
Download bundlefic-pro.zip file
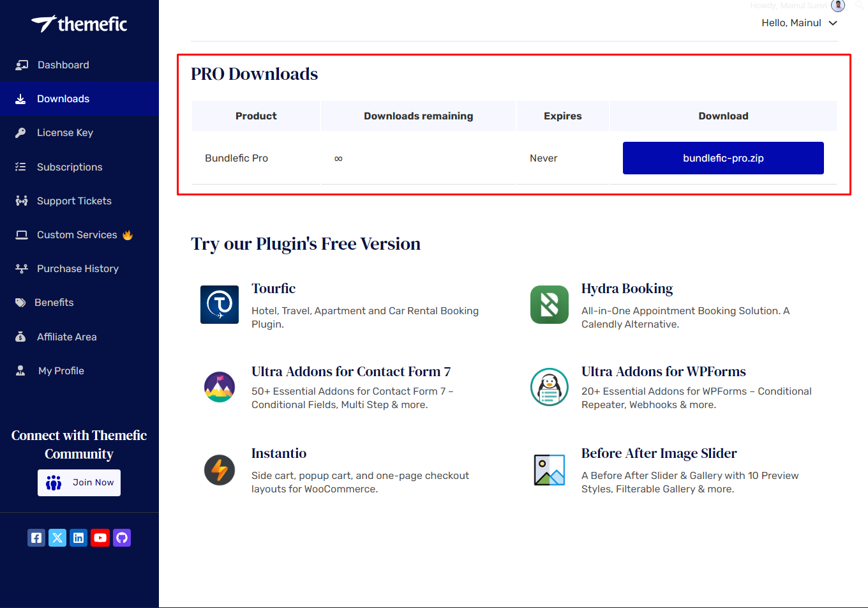[723, 158]
